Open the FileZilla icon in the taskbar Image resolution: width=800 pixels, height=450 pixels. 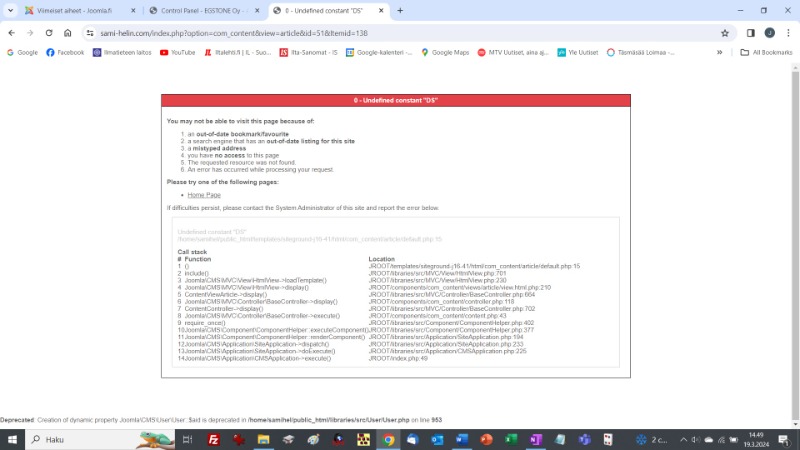213,439
